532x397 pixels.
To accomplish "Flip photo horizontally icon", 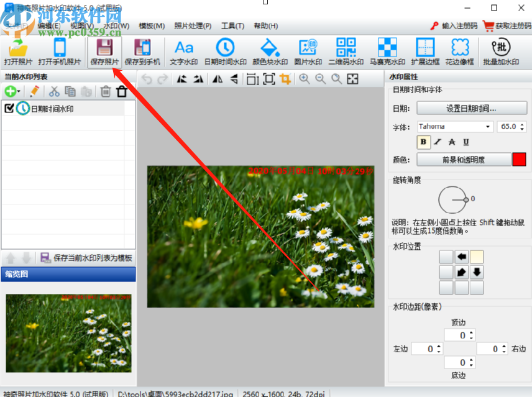I will (x=218, y=79).
